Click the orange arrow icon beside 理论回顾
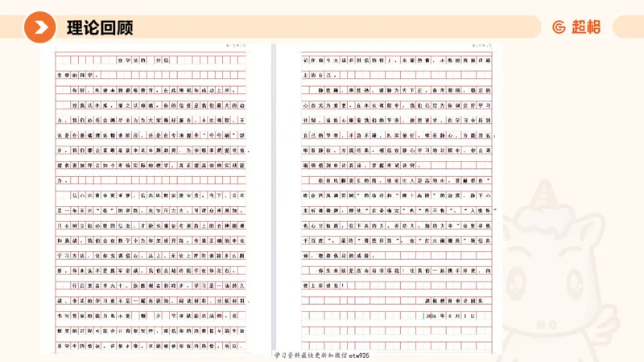This screenshot has width=644, height=362. [x=39, y=27]
